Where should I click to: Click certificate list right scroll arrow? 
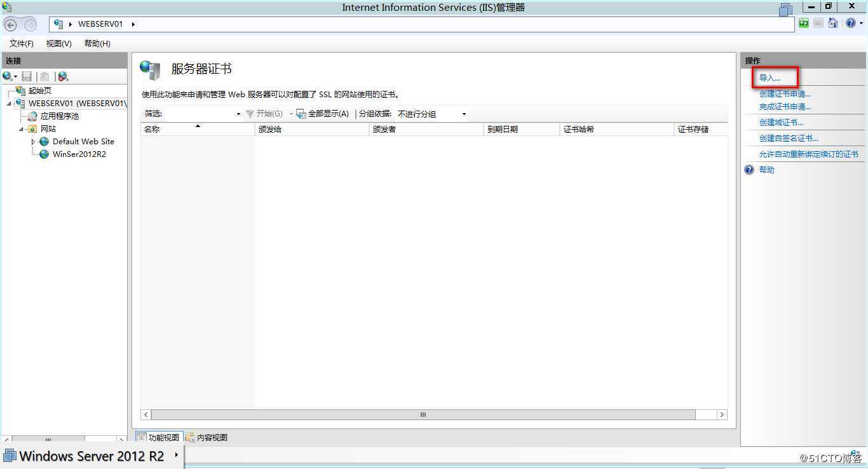point(722,414)
